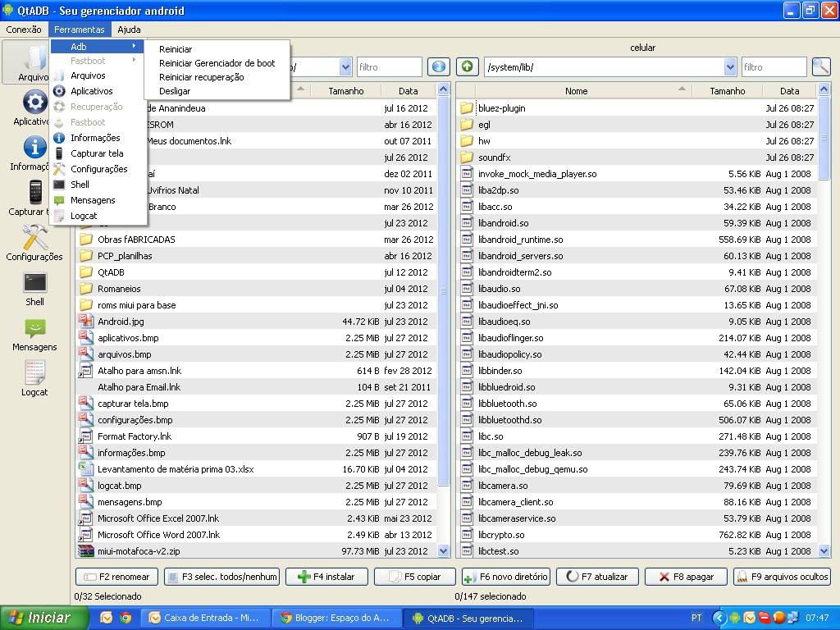This screenshot has width=840, height=630.
Task: Click Google Chrome icon in quick launch
Action: [126, 618]
